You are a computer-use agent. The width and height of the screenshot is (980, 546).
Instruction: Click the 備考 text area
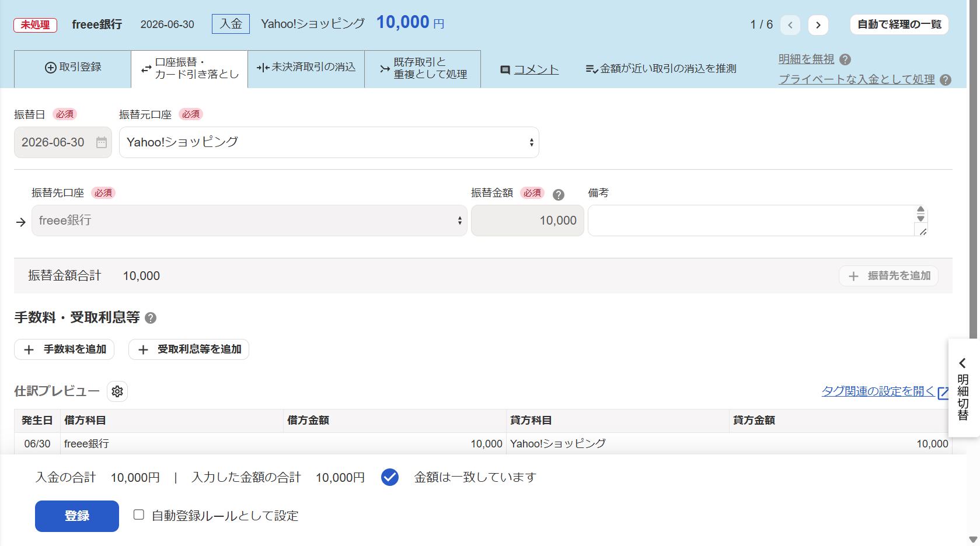click(x=757, y=220)
